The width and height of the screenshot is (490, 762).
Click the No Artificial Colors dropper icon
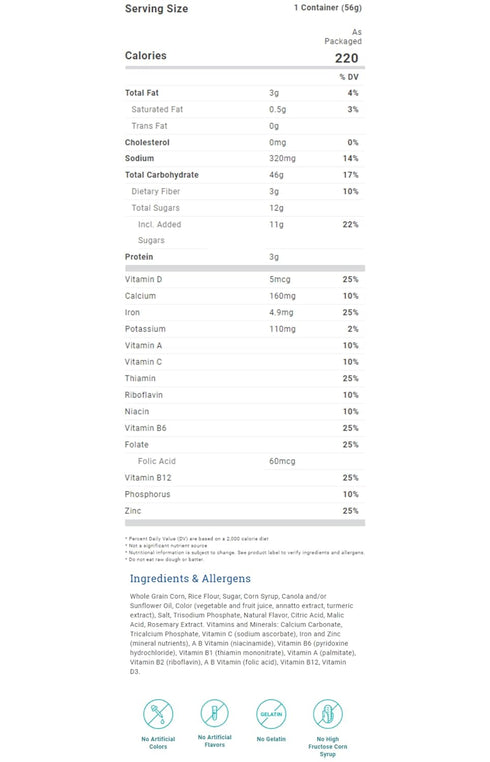(158, 714)
